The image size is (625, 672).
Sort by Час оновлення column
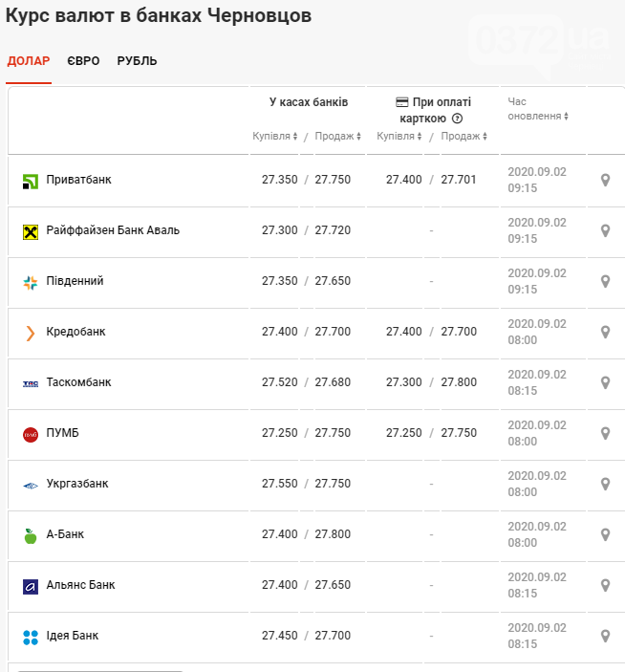tap(538, 109)
